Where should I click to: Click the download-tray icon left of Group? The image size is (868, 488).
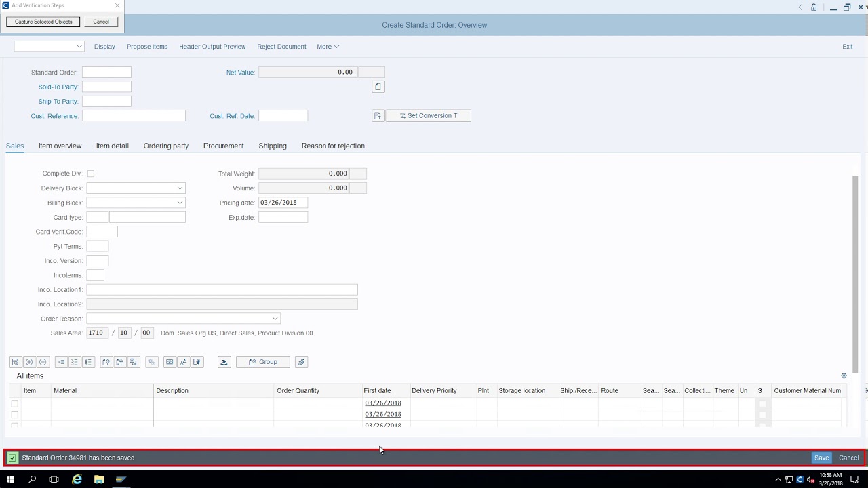[224, 362]
